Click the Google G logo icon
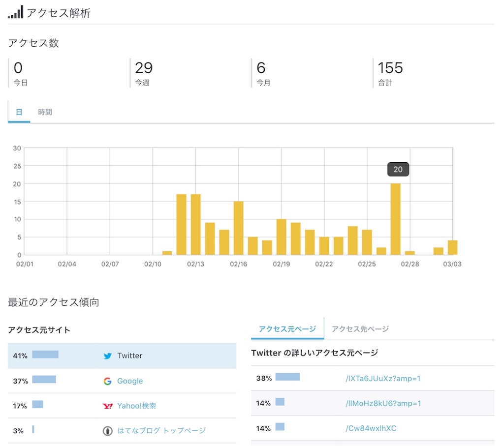The width and height of the screenshot is (504, 446). coord(107,381)
